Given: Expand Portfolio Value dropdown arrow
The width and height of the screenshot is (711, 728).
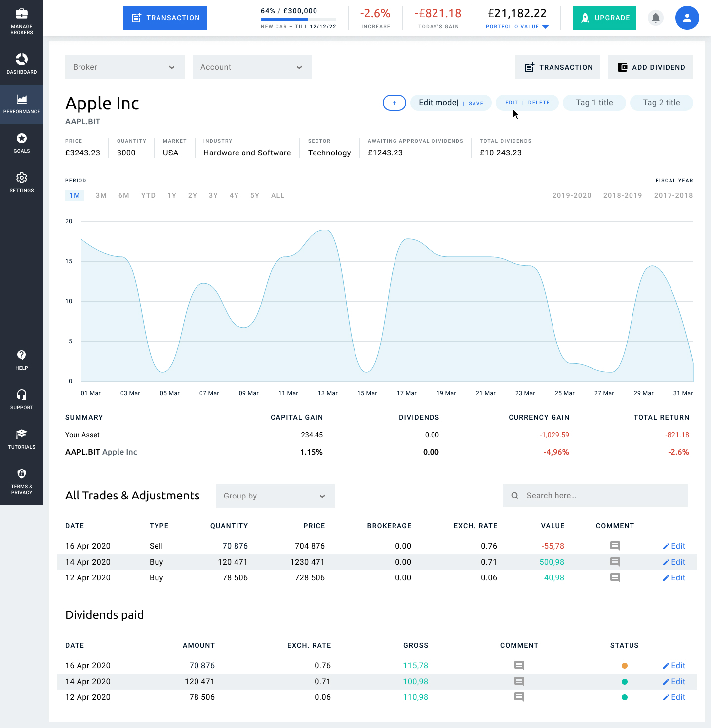Looking at the screenshot, I should point(545,27).
